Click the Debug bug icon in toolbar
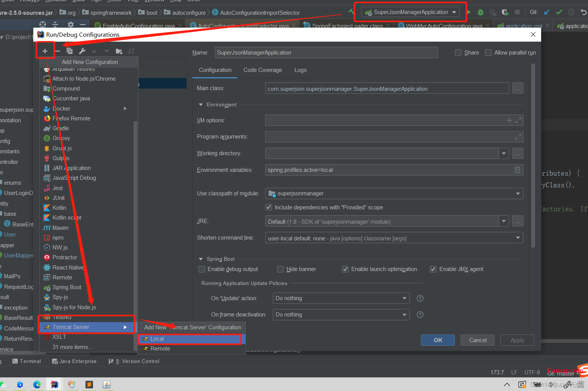This screenshot has height=391, width=588. 480,12
